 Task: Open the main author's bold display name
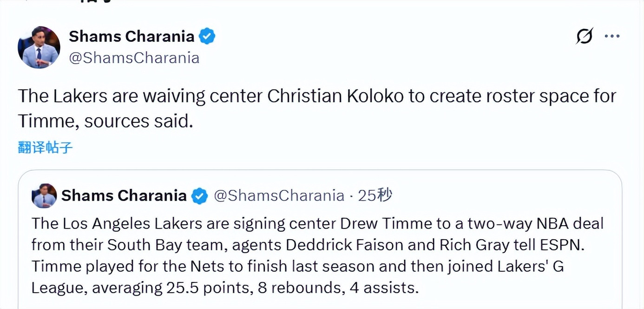[x=131, y=36]
